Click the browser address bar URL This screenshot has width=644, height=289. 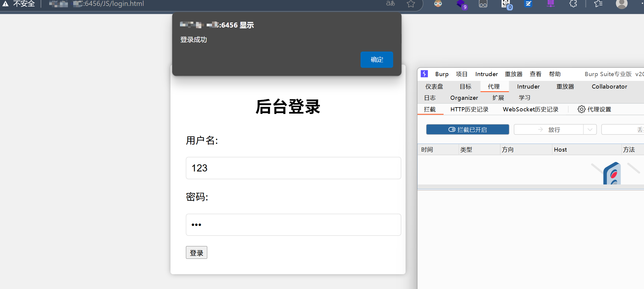coord(97,4)
